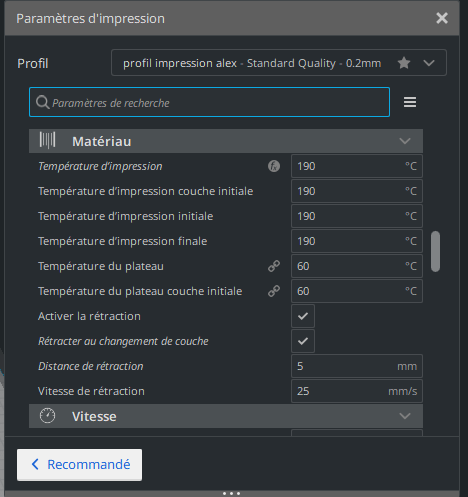Click the Recommandé button
468x497 pixels.
[79, 465]
